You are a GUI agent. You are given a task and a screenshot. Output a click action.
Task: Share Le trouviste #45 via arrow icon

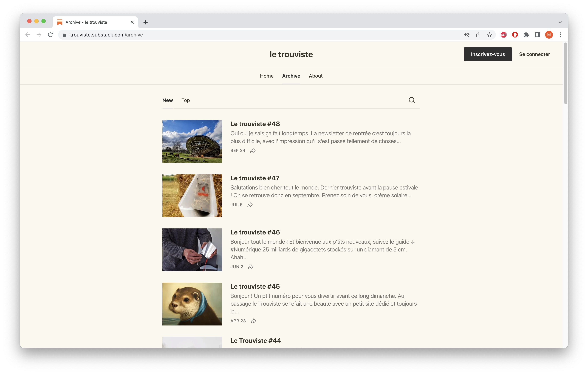(x=253, y=321)
